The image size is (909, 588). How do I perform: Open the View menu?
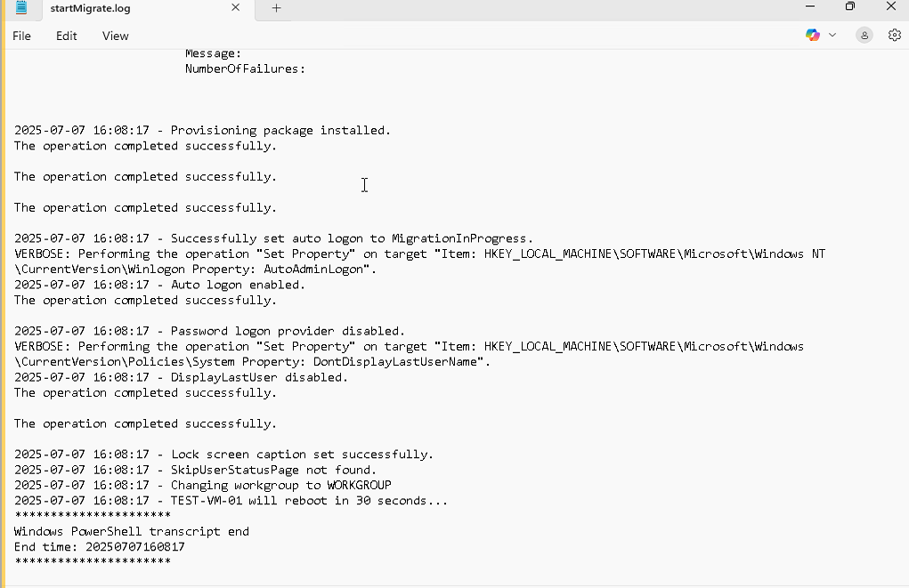click(x=115, y=36)
